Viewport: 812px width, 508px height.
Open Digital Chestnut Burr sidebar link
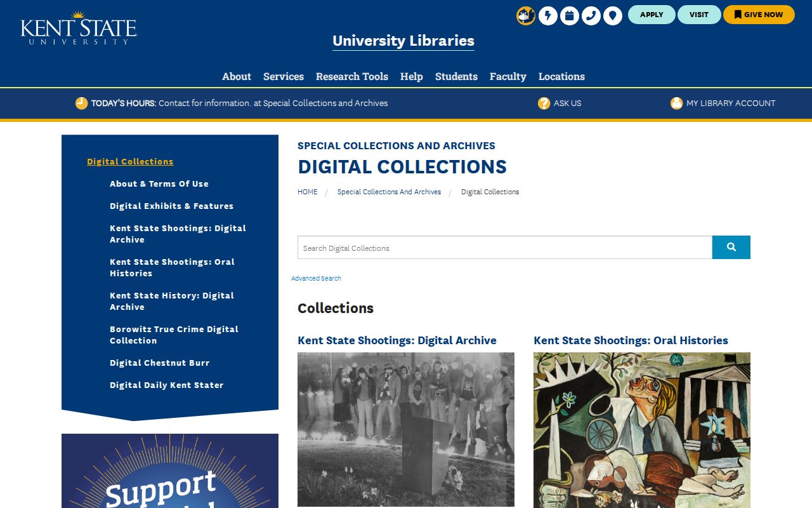point(160,363)
